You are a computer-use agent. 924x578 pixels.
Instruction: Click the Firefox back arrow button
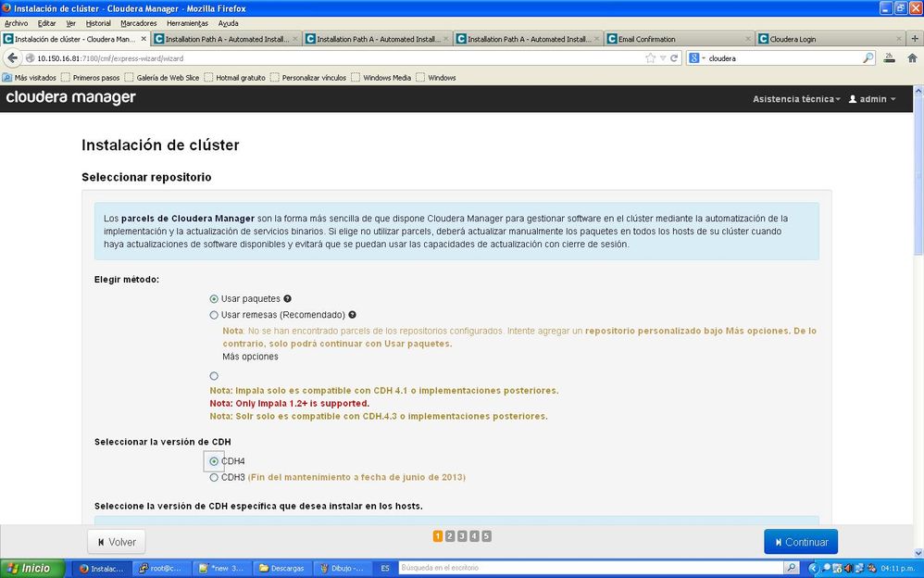click(x=12, y=57)
